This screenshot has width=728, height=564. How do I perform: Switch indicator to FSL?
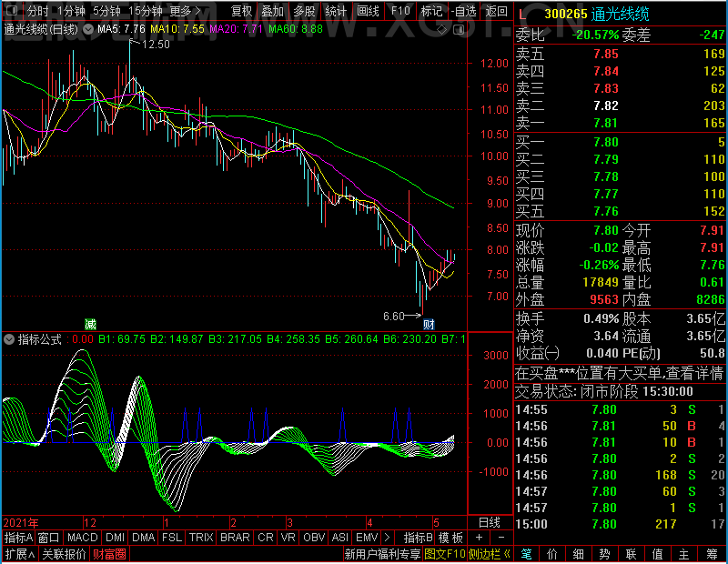pos(172,538)
